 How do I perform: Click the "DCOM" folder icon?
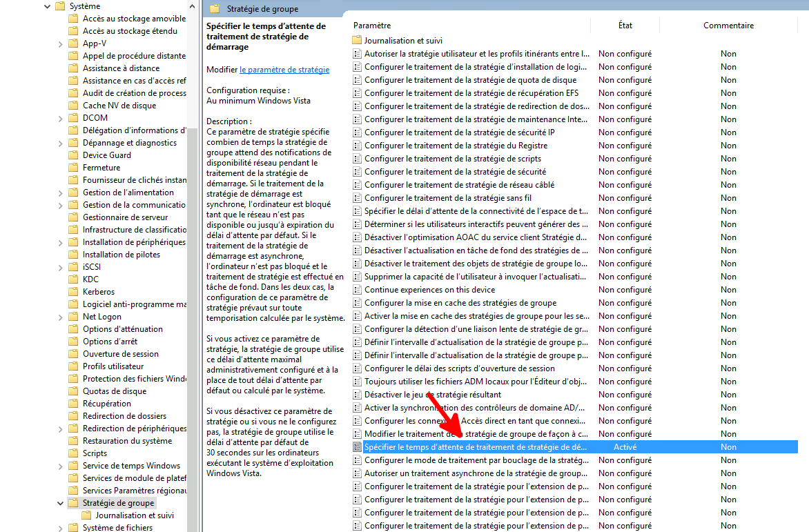75,117
